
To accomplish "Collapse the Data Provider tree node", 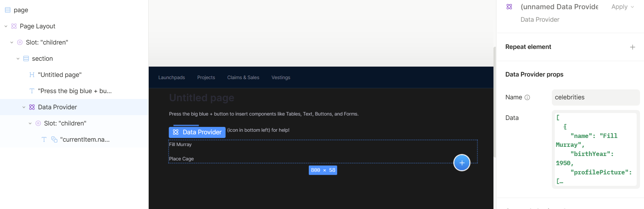I will click(24, 107).
